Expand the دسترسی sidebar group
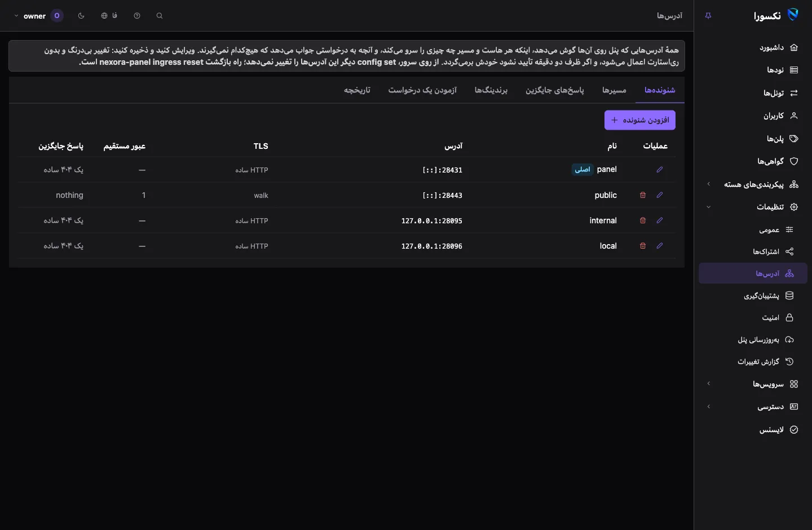 (x=753, y=407)
